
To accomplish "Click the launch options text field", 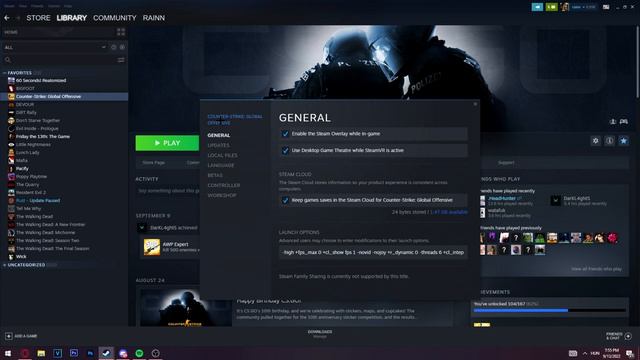I will pos(373,252).
